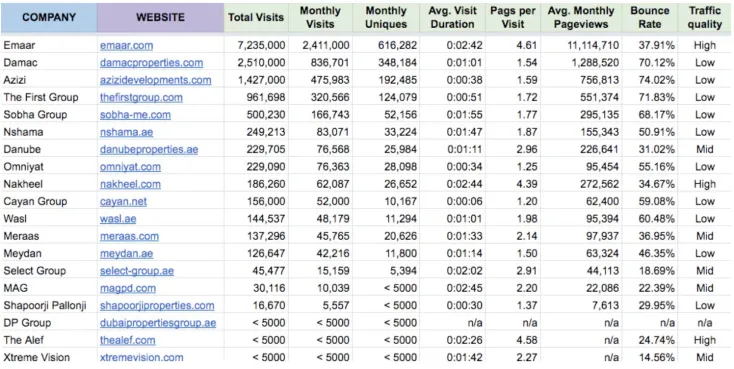The width and height of the screenshot is (734, 369).
Task: Select visit duration 0:00:06 cell
Action: coord(453,201)
